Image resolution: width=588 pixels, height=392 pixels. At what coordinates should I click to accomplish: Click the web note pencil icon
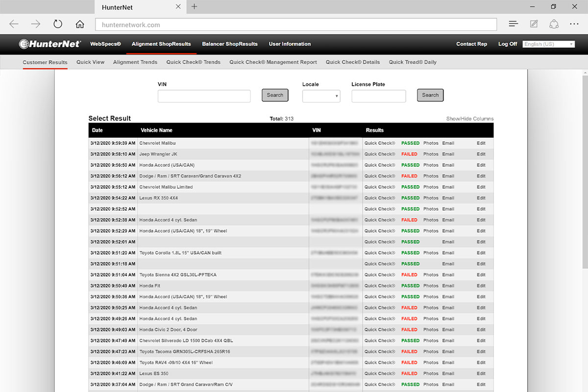[x=534, y=24]
